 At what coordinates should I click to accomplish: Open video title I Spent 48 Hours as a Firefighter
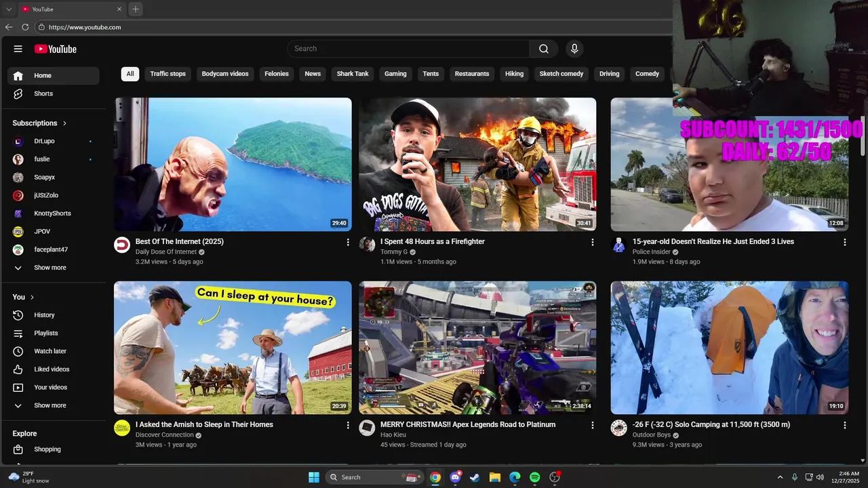tap(433, 241)
